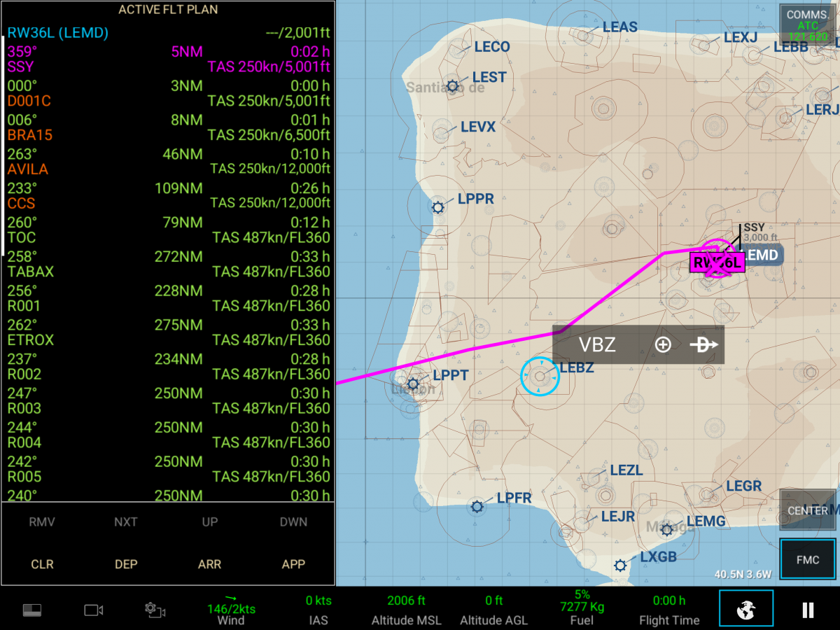Image resolution: width=840 pixels, height=630 pixels.
Task: Click the direct-to icon in VBZ popup
Action: [703, 344]
